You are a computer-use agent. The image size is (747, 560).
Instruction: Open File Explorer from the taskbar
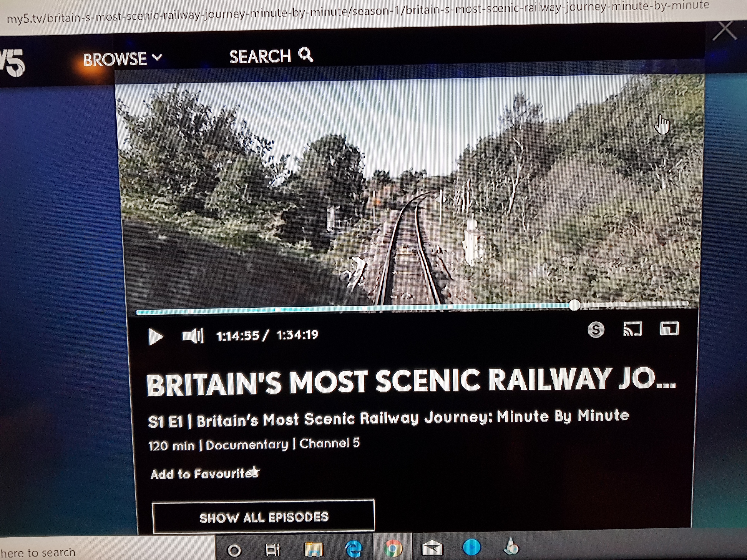pos(314,549)
